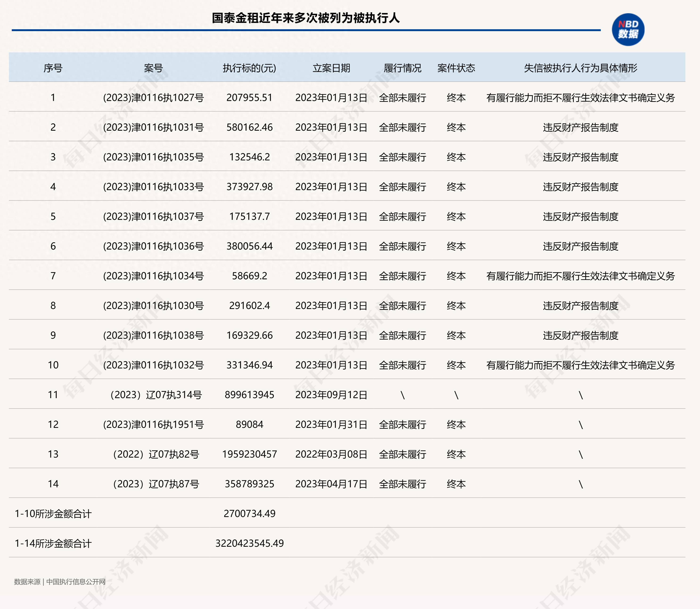Click the 2700734.49 subtotal cell
The height and width of the screenshot is (609, 700).
[249, 514]
